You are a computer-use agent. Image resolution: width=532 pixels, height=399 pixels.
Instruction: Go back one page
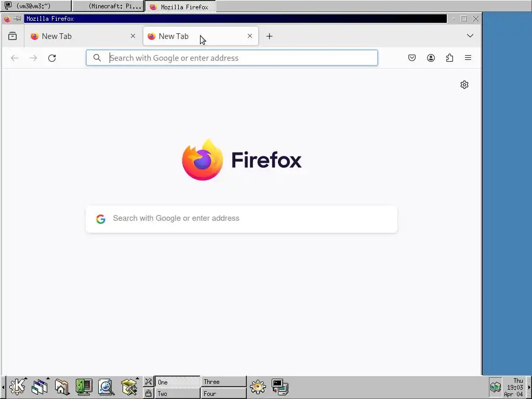15,58
